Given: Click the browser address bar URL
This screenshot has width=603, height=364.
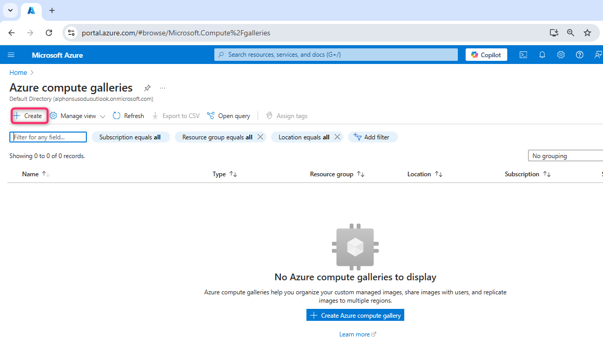Looking at the screenshot, I should click(x=176, y=33).
